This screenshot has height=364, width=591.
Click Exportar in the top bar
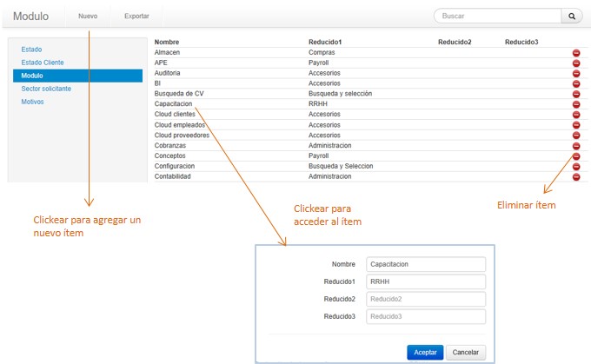coord(136,17)
